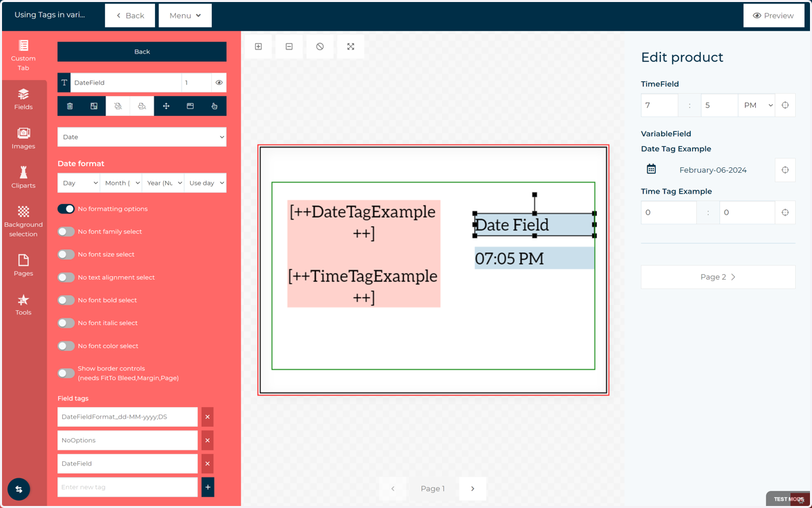
Task: Click the move arrows icon
Action: pos(166,106)
